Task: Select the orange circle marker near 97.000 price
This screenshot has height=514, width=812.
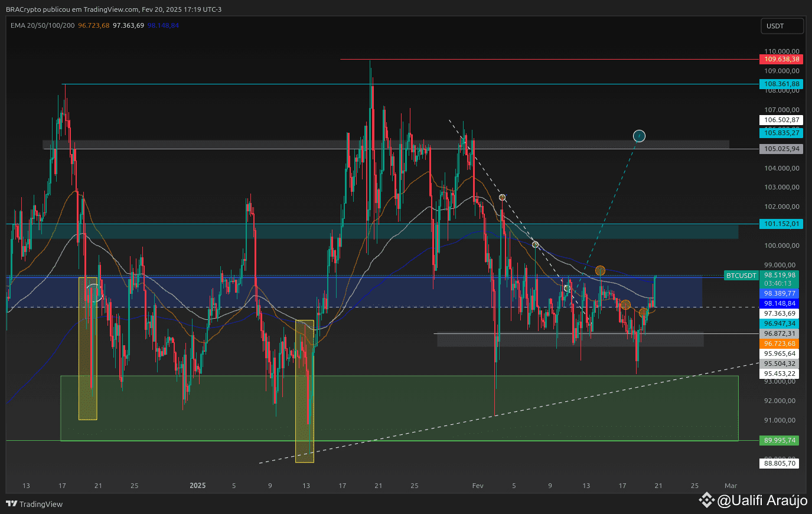Action: (644, 312)
